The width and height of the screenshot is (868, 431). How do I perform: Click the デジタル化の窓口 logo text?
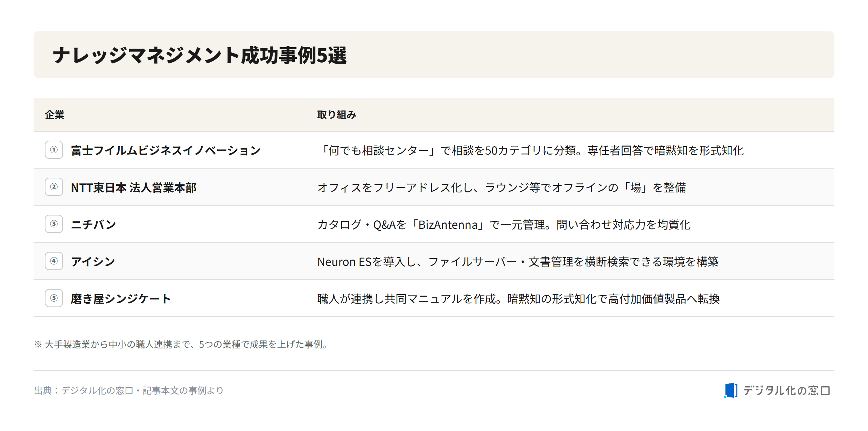pos(786,390)
